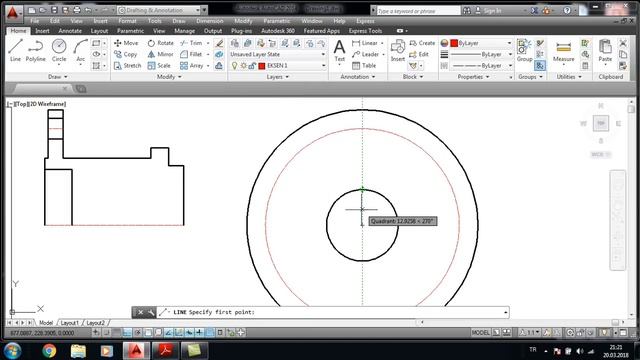Click the Move tool in Modify panel

click(x=126, y=43)
